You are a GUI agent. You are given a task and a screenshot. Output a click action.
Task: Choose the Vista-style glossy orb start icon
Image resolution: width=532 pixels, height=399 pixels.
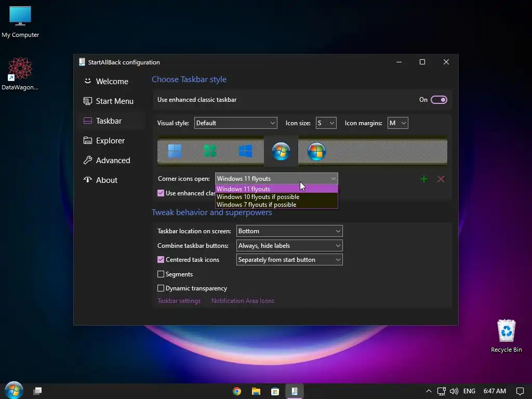click(316, 151)
